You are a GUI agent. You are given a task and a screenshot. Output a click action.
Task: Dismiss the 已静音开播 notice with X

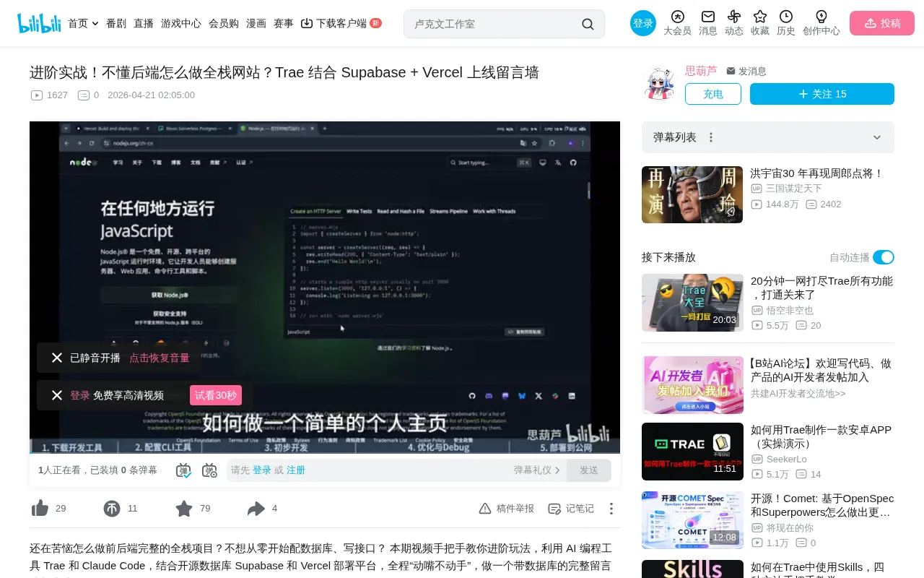[x=57, y=358]
